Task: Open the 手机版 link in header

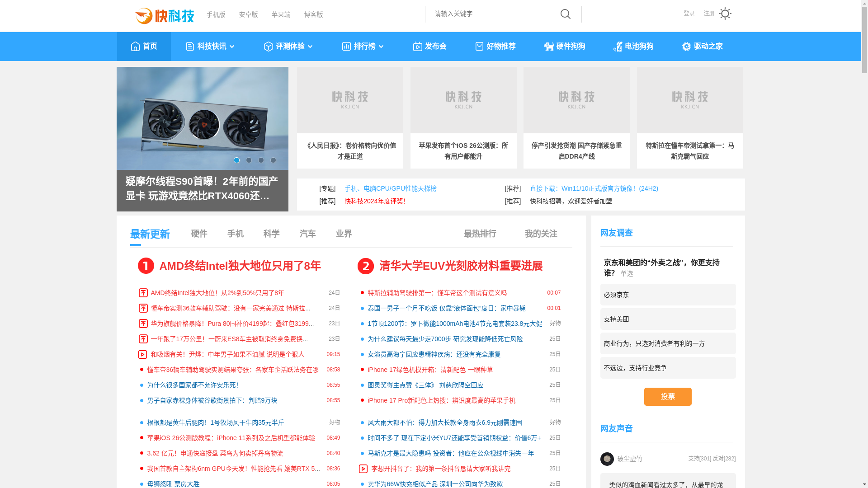Action: (x=216, y=15)
